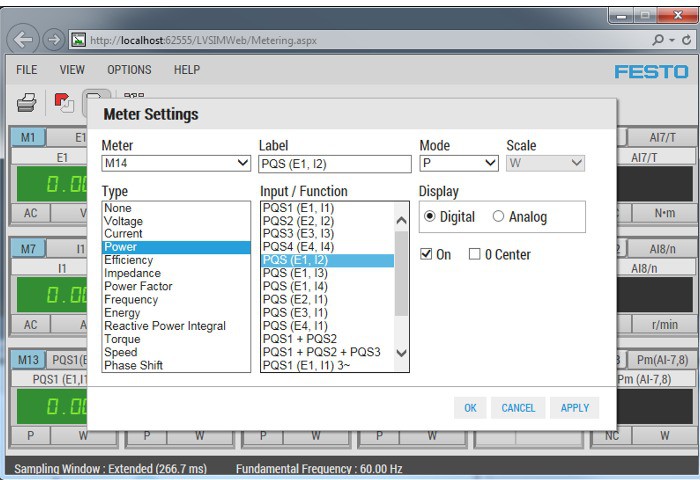This screenshot has width=700, height=480.
Task: Uncheck the On checkbox
Action: [426, 254]
